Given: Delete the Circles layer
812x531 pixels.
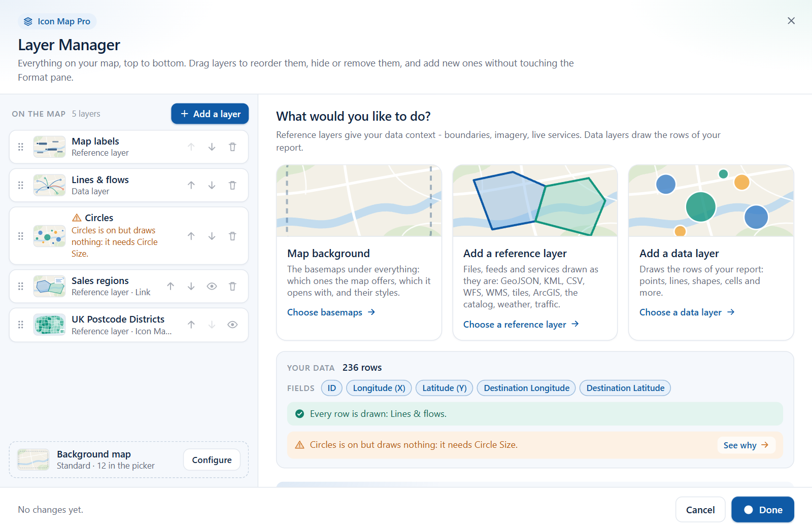Looking at the screenshot, I should click(x=232, y=236).
